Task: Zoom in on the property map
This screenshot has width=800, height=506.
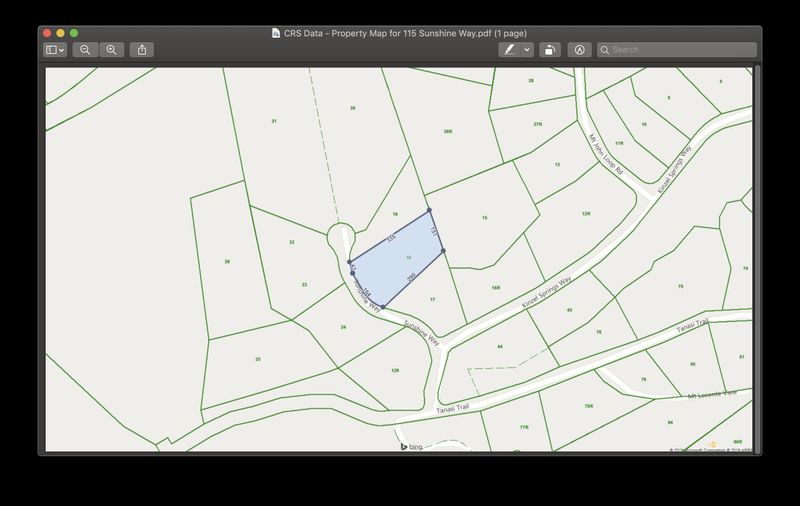Action: click(111, 49)
